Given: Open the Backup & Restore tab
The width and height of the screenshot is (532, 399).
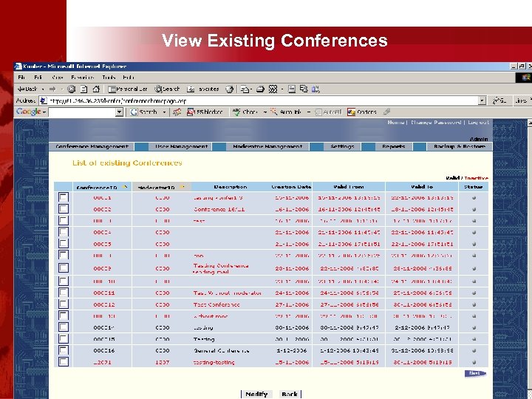Looking at the screenshot, I should click(x=460, y=146).
